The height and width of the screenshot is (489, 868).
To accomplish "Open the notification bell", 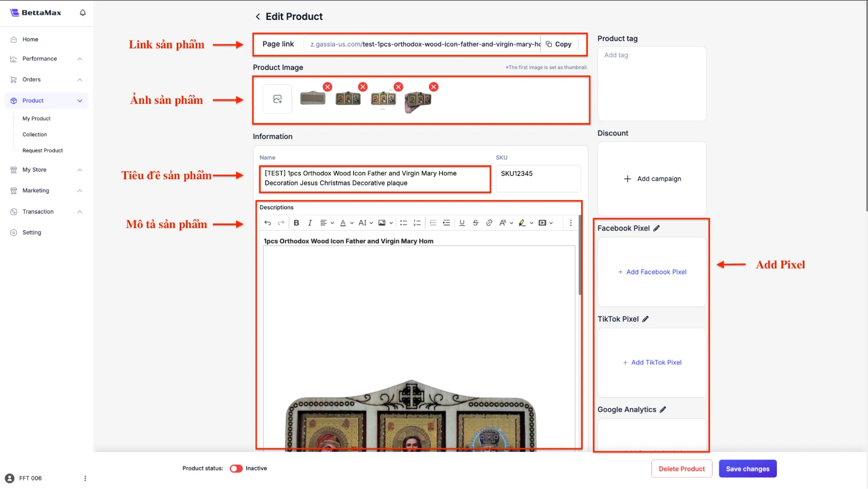I will [x=83, y=13].
